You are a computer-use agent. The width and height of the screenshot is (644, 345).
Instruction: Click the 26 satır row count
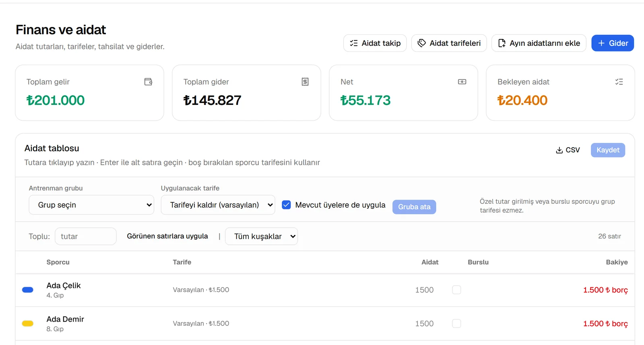[609, 236]
